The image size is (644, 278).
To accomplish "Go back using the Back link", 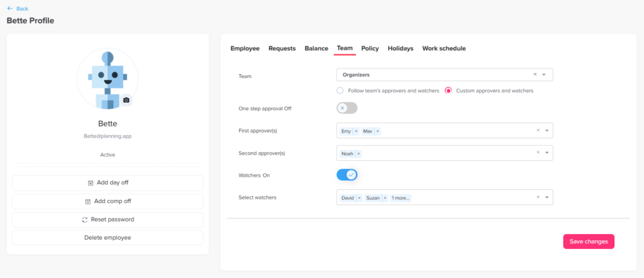I will pyautogui.click(x=18, y=8).
